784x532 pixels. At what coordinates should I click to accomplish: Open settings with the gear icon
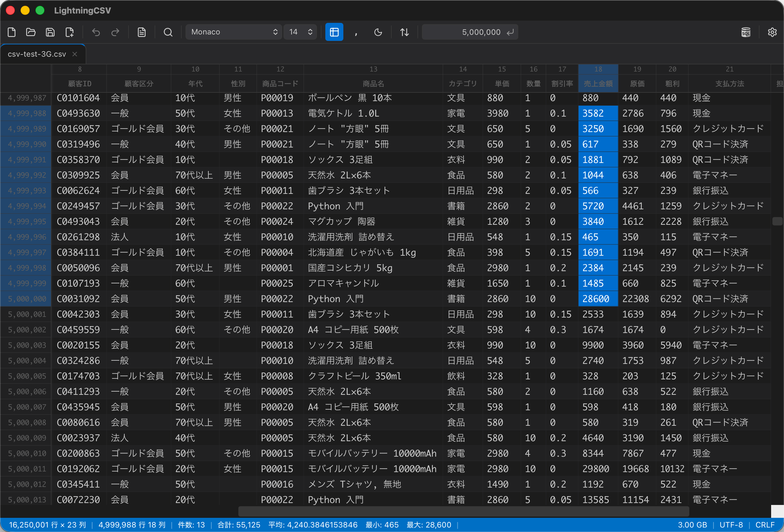click(772, 32)
